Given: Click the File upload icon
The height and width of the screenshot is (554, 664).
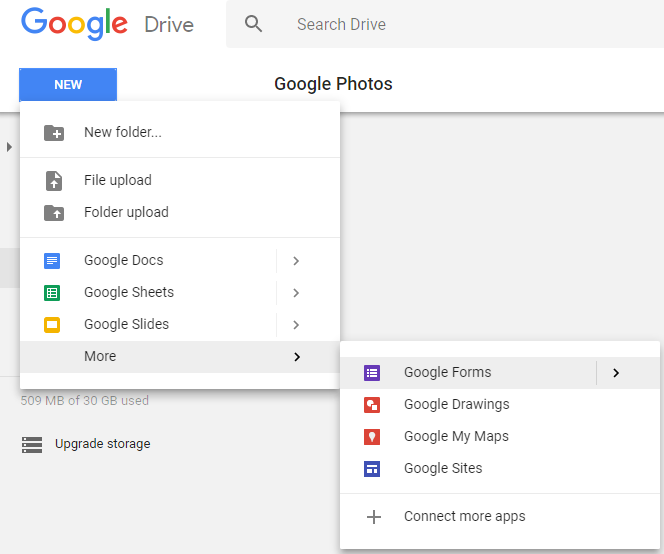Looking at the screenshot, I should point(54,181).
